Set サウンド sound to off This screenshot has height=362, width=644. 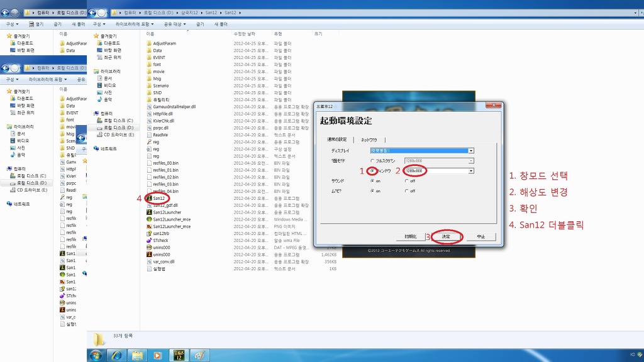407,180
